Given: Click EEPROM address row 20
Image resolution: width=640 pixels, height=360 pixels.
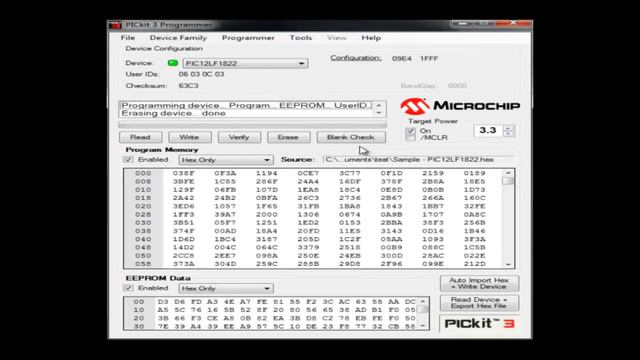Looking at the screenshot, I should click(x=139, y=318).
